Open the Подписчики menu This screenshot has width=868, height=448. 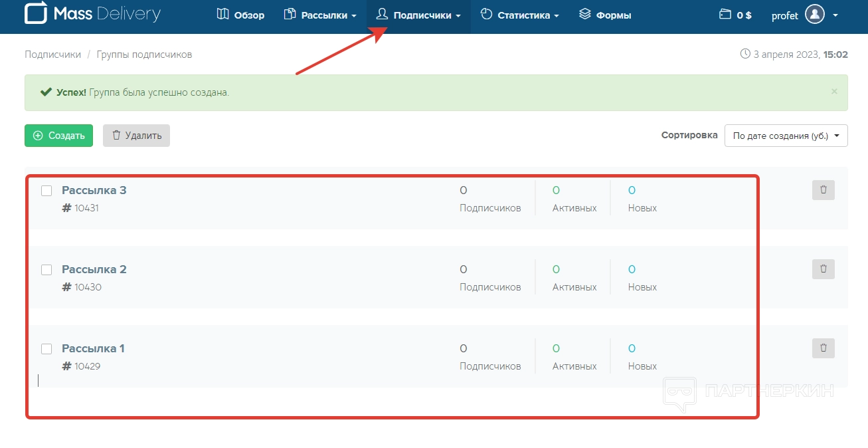[x=418, y=15]
